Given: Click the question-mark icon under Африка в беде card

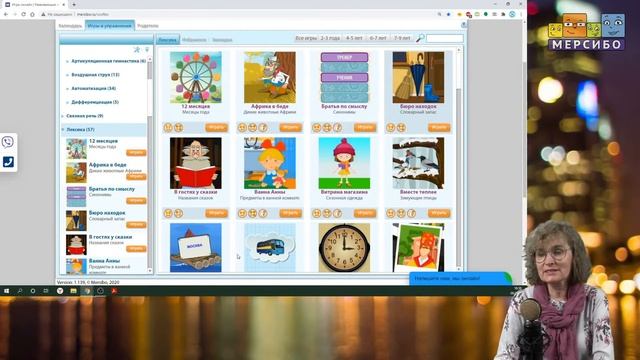Looking at the screenshot, I should [263, 127].
